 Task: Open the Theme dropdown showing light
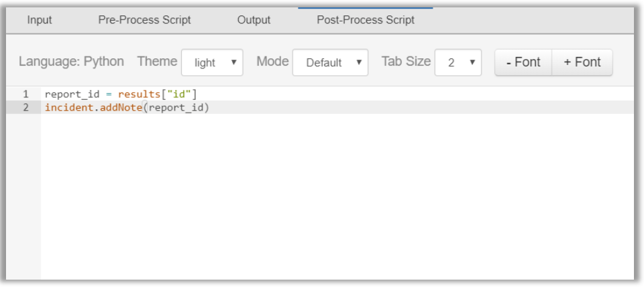(x=212, y=62)
